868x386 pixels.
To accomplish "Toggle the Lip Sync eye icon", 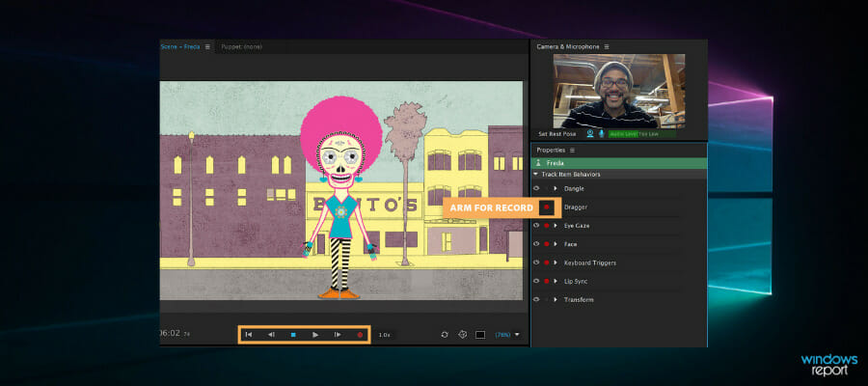I will tap(536, 281).
